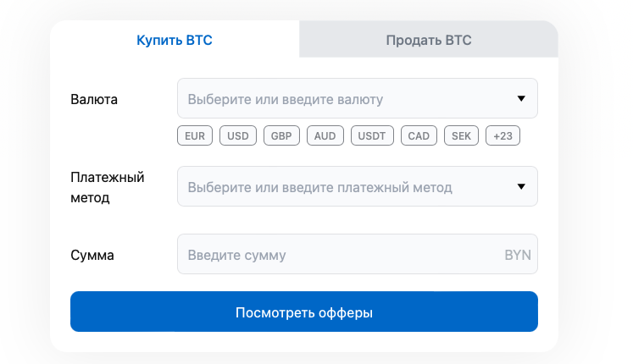This screenshot has width=633, height=364.
Task: Open the payment method combo box
Action: coord(339,187)
